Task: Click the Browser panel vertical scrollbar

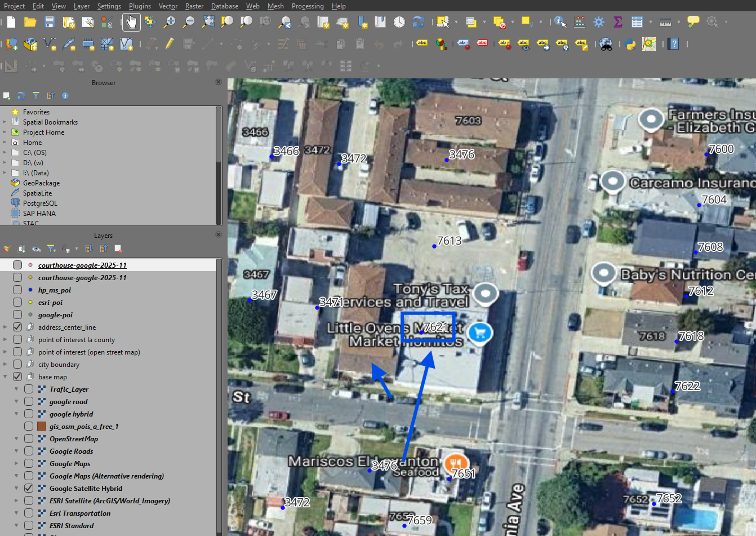Action: (219, 163)
